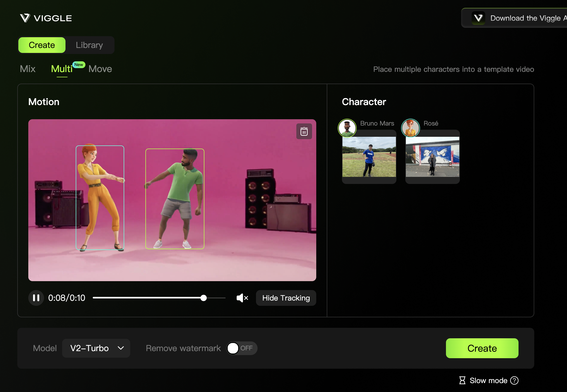Screen dimensions: 567x392
Task: Select the Bruno Mars character avatar
Action: (x=347, y=128)
